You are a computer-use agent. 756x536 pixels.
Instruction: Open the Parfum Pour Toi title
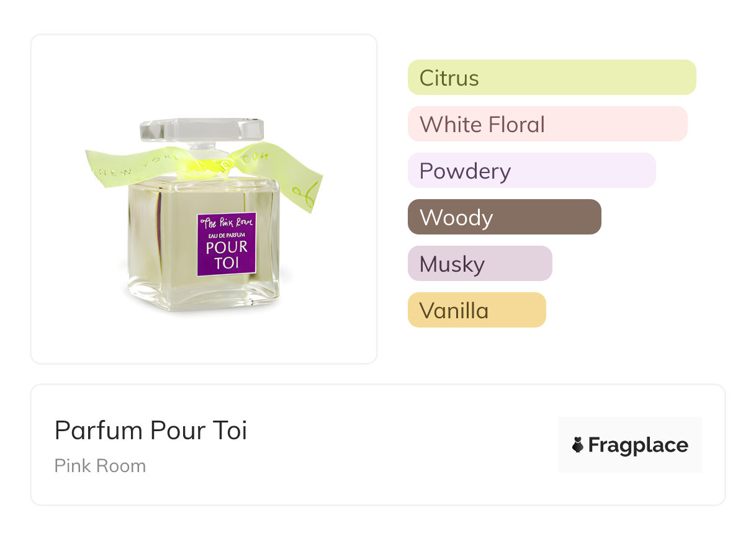coord(151,430)
